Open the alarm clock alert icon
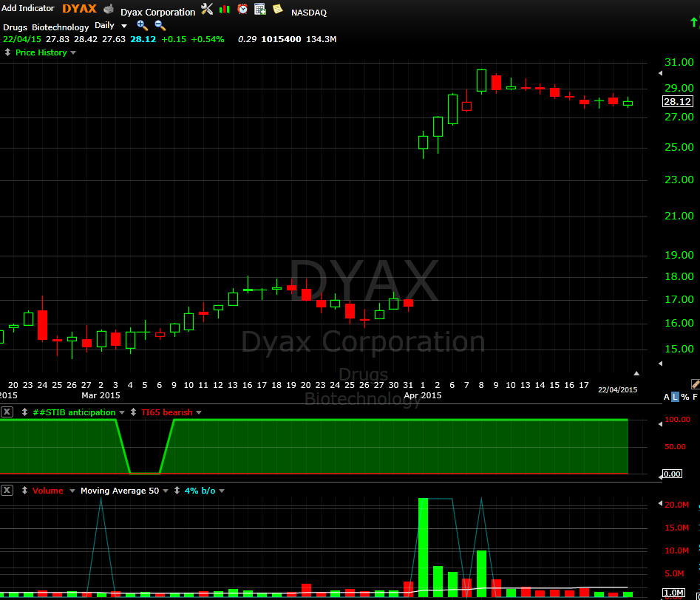The width and height of the screenshot is (700, 600). tap(242, 8)
